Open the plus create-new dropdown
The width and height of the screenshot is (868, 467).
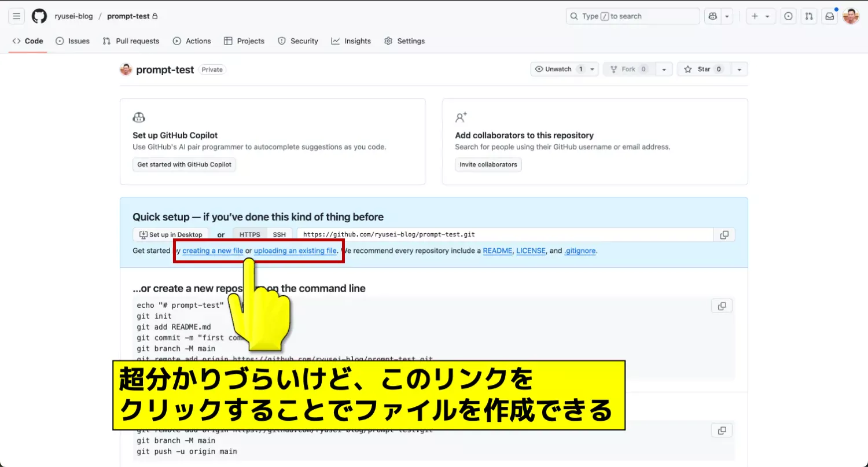tap(761, 16)
